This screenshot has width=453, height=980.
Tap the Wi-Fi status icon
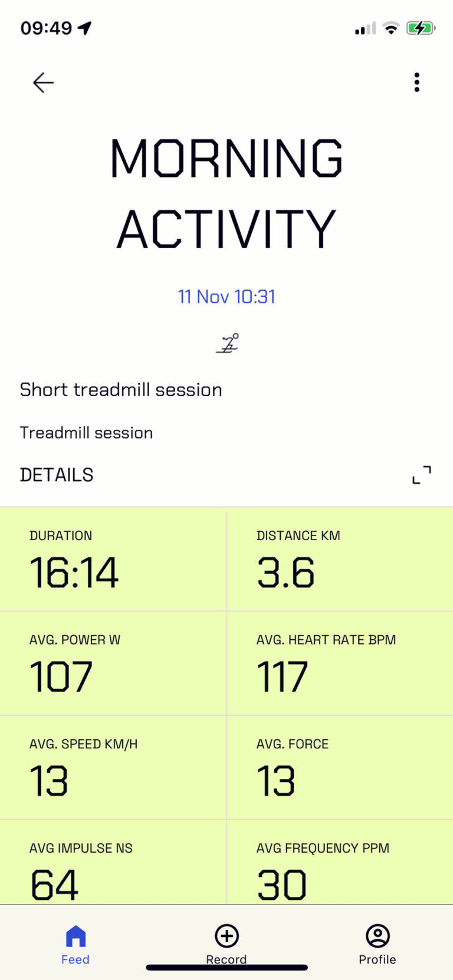(390, 28)
